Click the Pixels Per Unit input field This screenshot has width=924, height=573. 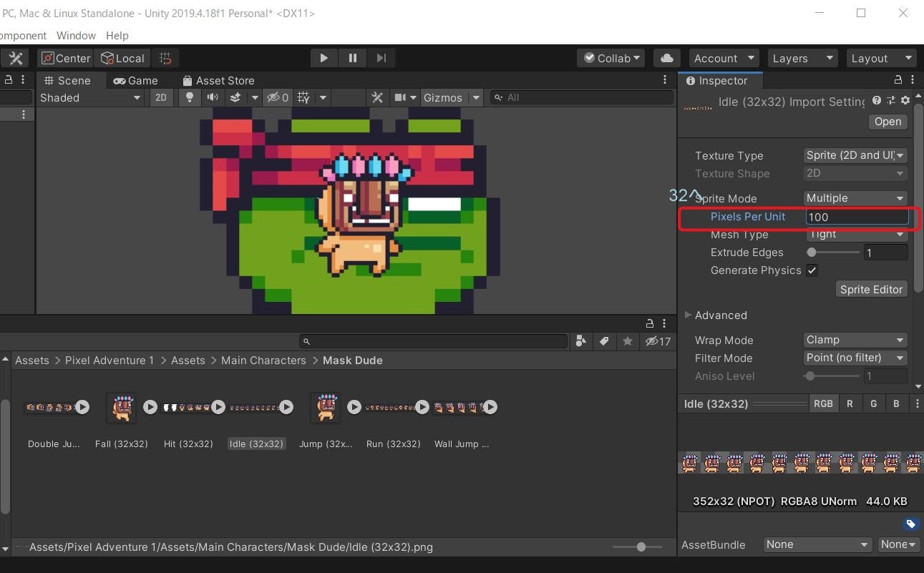pos(857,217)
